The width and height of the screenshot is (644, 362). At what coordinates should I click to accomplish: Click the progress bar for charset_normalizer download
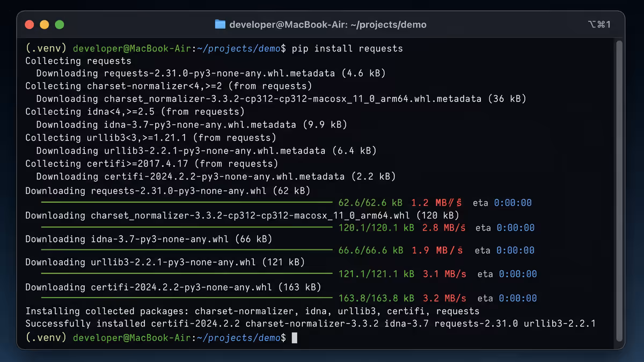tap(187, 227)
